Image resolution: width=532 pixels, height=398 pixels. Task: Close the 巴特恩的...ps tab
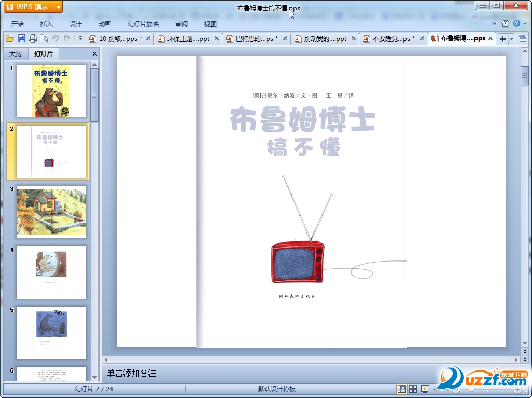pos(285,39)
